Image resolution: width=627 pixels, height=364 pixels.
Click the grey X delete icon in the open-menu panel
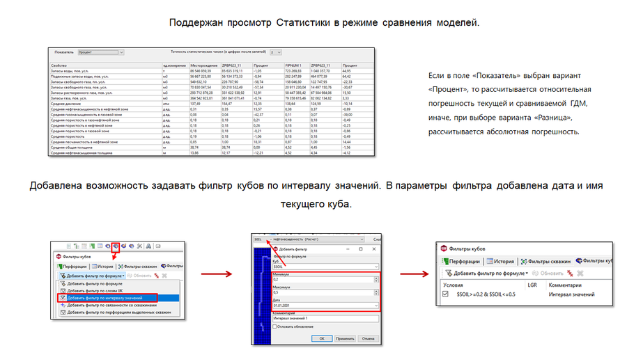164,276
